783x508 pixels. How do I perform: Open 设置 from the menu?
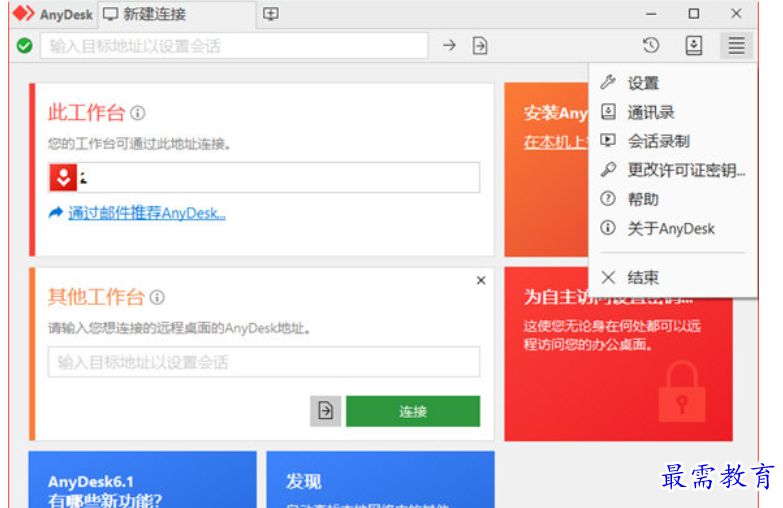[673, 83]
